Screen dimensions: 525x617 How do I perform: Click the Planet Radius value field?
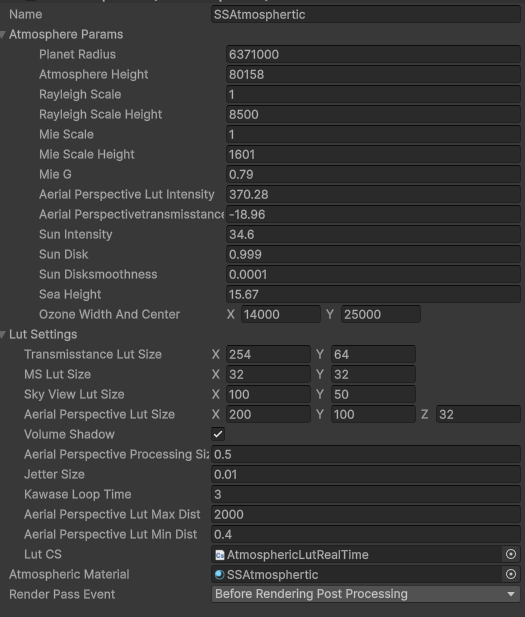(373, 54)
